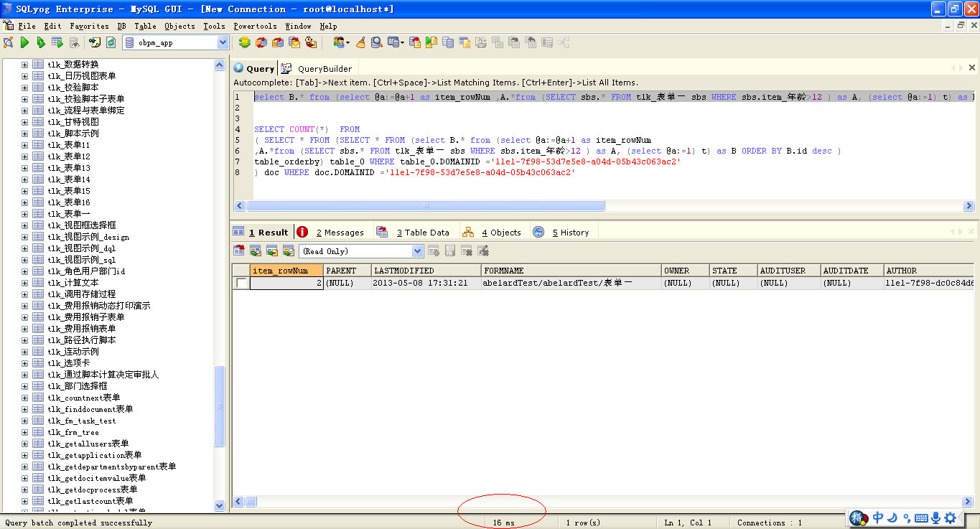This screenshot has height=529, width=980.
Task: Click the '1 row(s)' status bar entry
Action: tap(583, 523)
